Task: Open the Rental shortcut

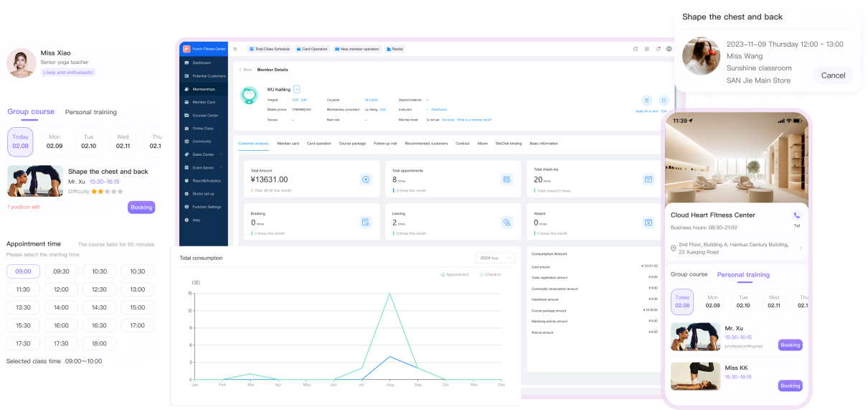Action: click(x=395, y=49)
